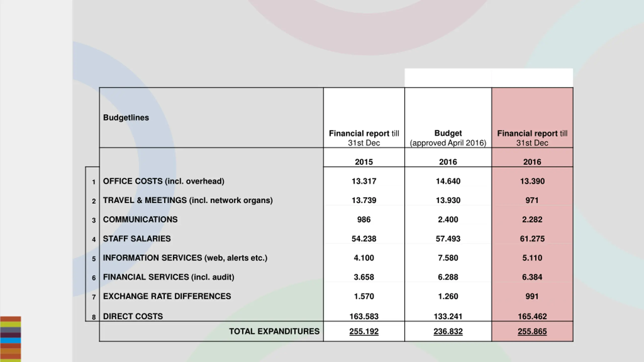Select financial services budget '6.288'

tap(448, 277)
